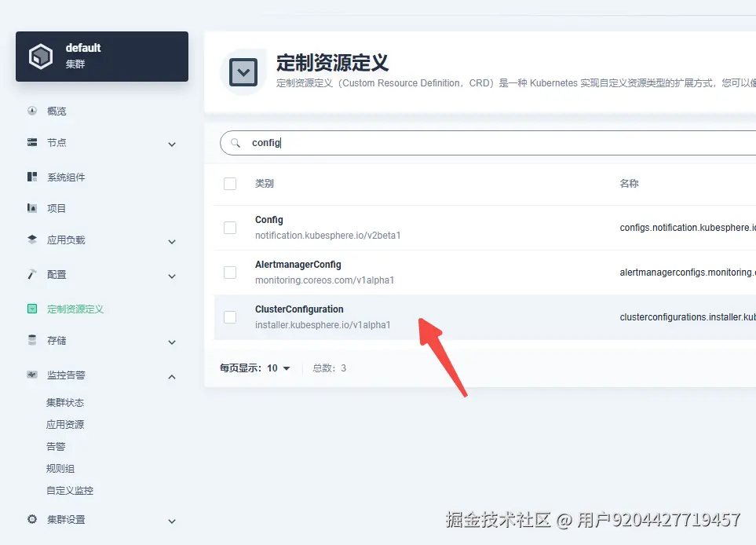The image size is (756, 545).
Task: Click the default cluster selector card
Action: 102,57
